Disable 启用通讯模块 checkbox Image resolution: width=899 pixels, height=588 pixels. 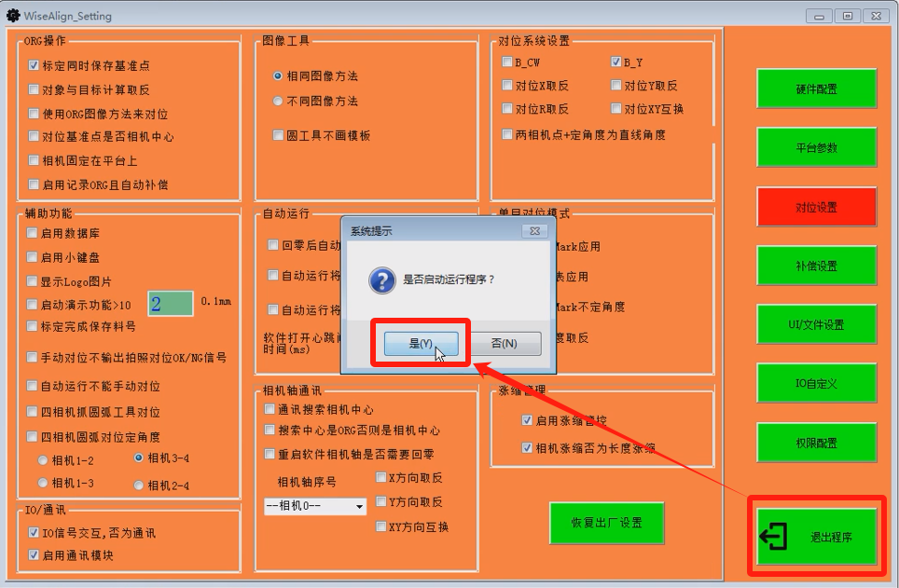[33, 555]
